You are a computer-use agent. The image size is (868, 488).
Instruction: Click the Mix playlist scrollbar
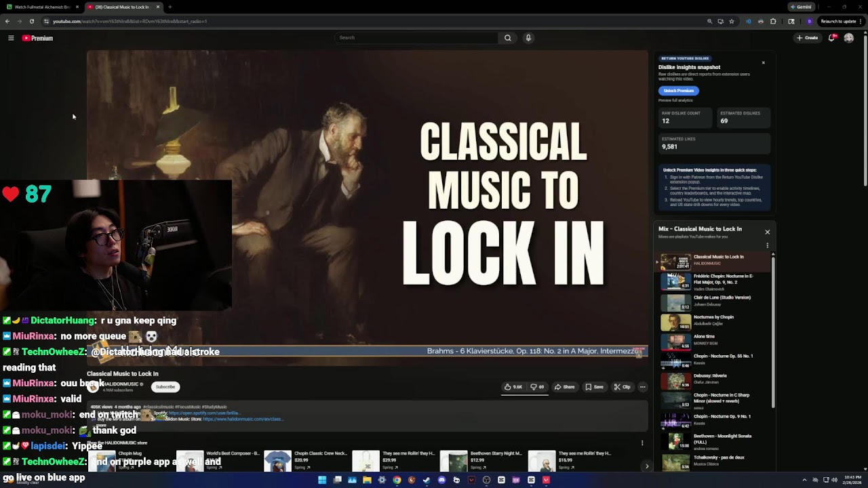click(773, 332)
